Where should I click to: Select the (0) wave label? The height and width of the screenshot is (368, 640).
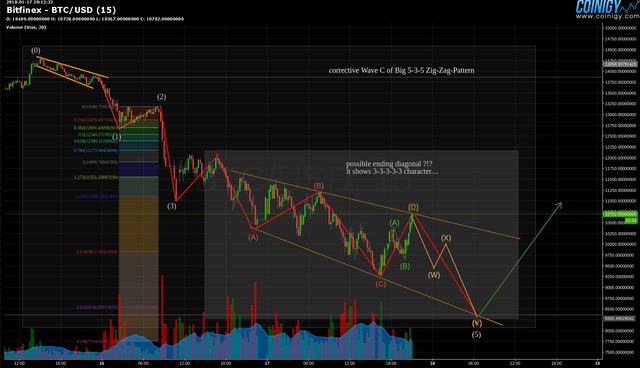coord(36,51)
